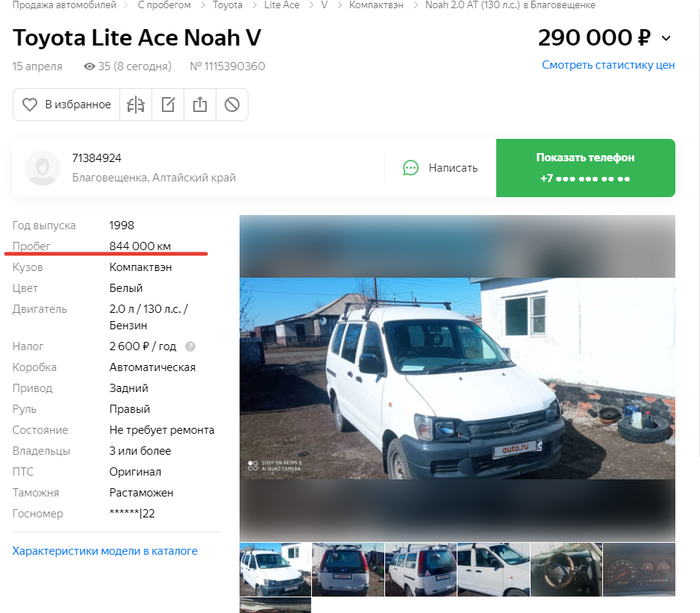
Task: Select third thumbnail showing rear-side view
Action: [421, 570]
